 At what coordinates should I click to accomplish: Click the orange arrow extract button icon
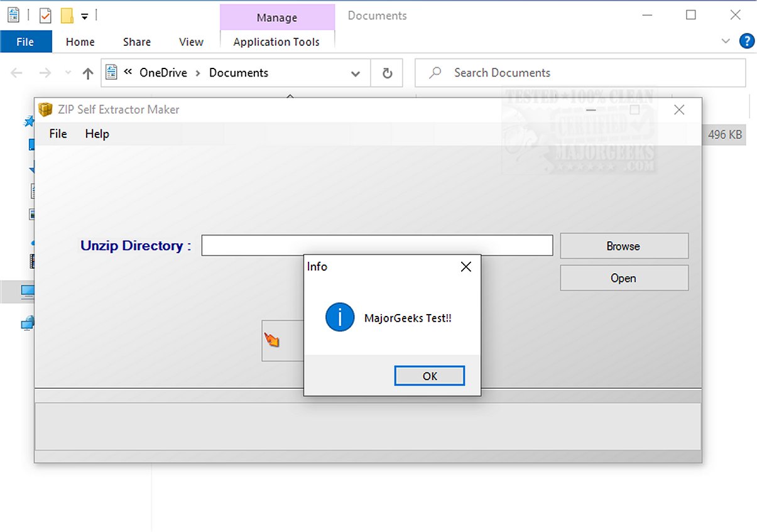(x=272, y=340)
